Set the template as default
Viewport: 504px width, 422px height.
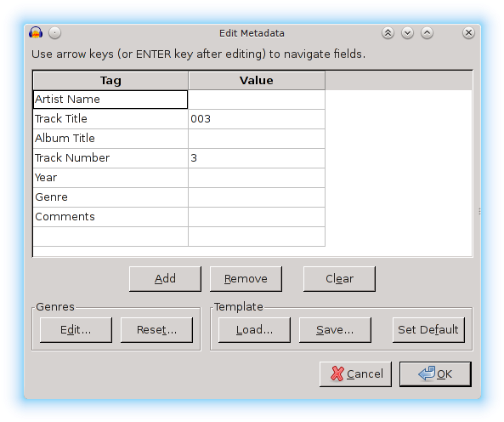428,330
